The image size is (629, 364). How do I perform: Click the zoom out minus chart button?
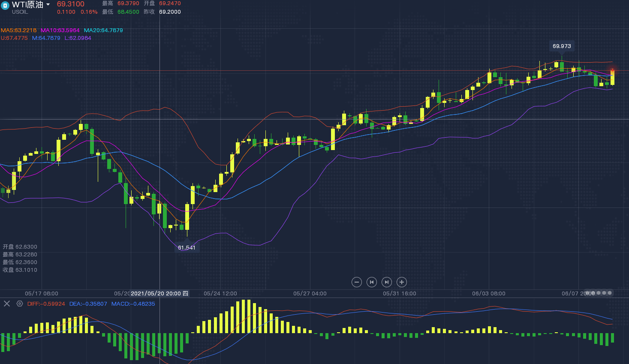point(357,282)
